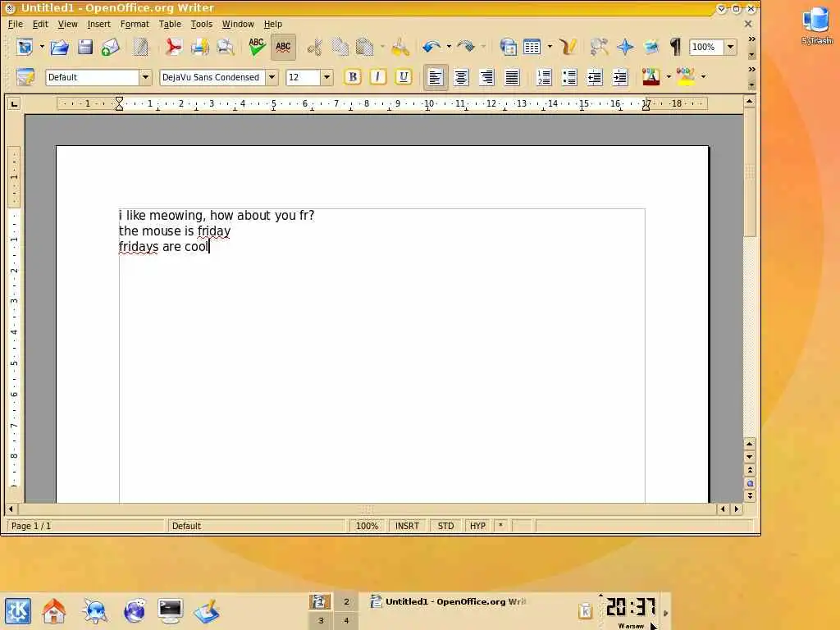Click the 100% zoom status field
The width and height of the screenshot is (840, 630).
[x=367, y=526]
